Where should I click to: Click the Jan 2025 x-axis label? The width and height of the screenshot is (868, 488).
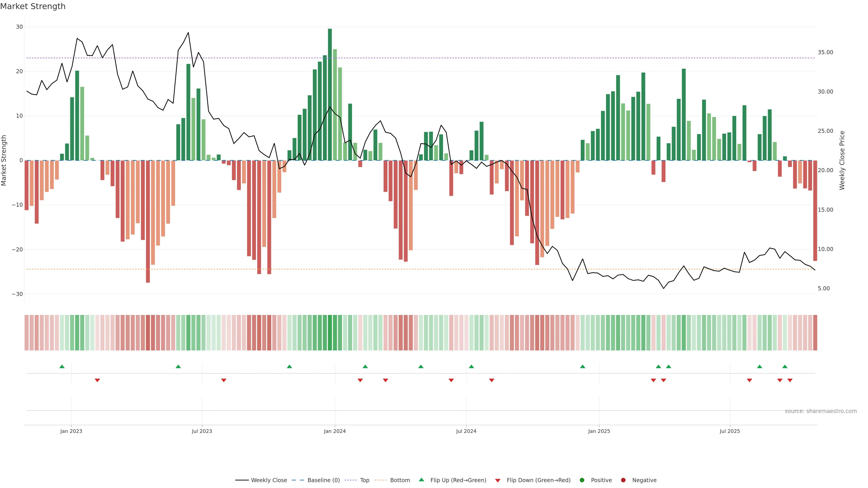click(x=599, y=431)
